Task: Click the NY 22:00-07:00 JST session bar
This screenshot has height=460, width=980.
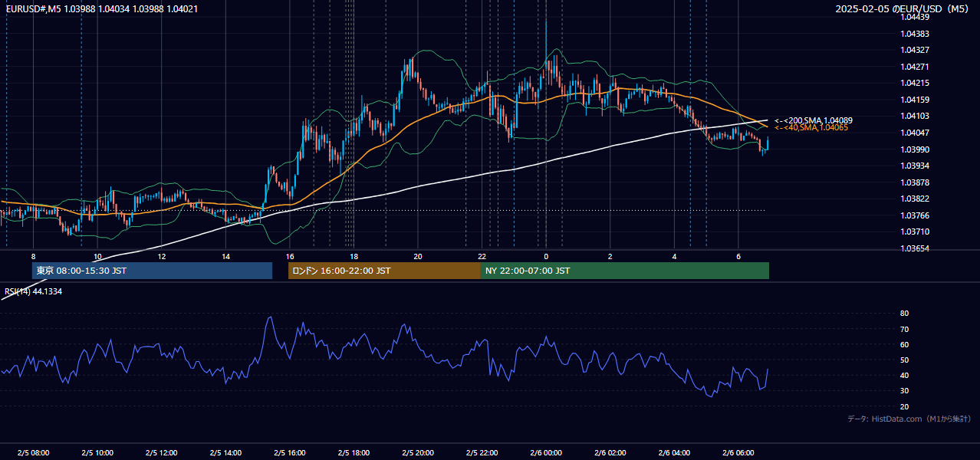Action: (x=625, y=271)
